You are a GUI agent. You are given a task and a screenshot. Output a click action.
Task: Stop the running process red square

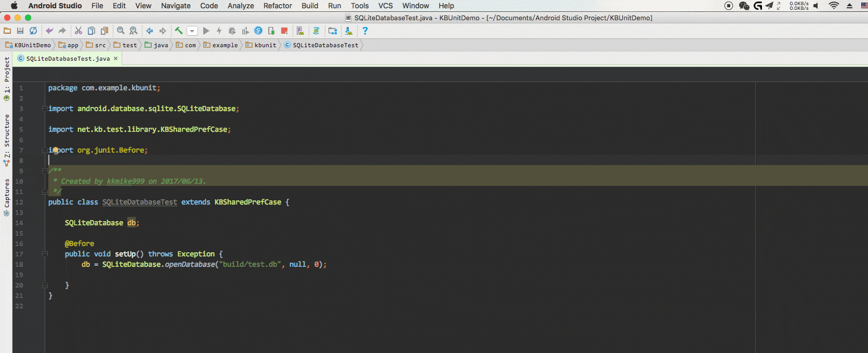(x=284, y=31)
